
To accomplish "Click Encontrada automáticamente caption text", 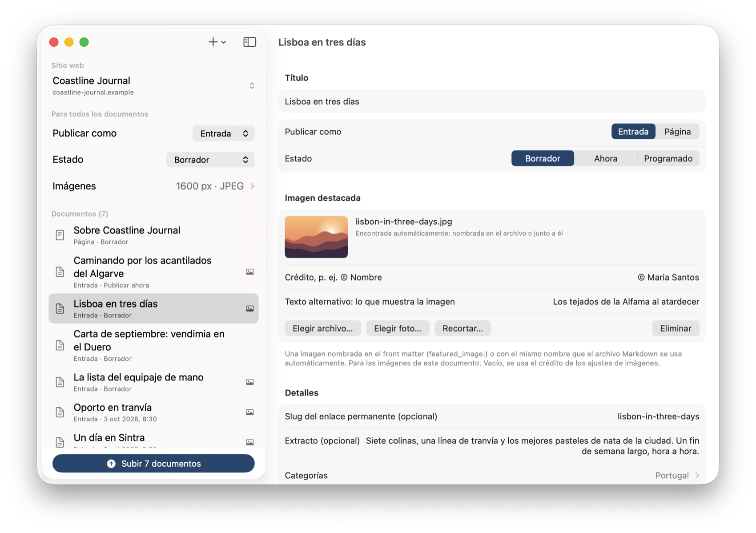I will point(459,234).
